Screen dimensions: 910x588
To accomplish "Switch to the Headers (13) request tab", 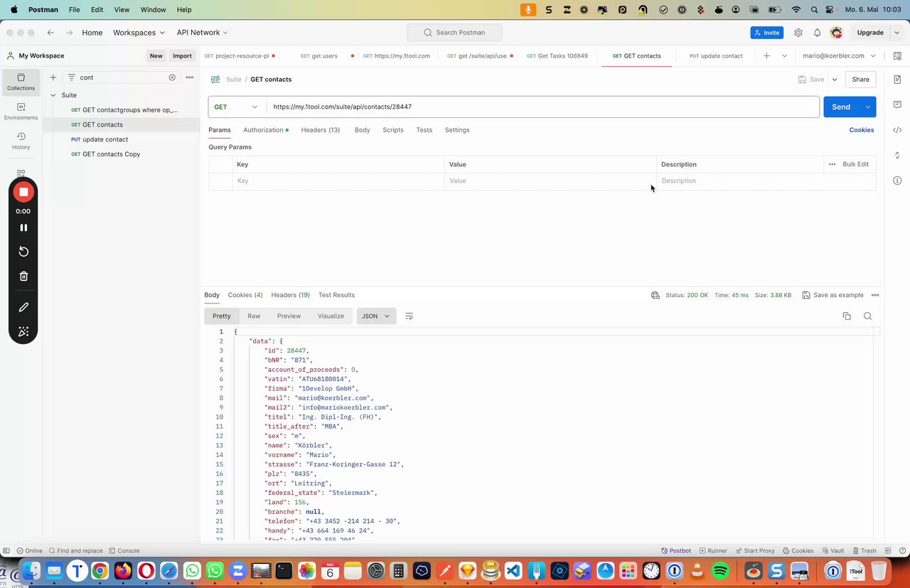I will click(x=321, y=130).
